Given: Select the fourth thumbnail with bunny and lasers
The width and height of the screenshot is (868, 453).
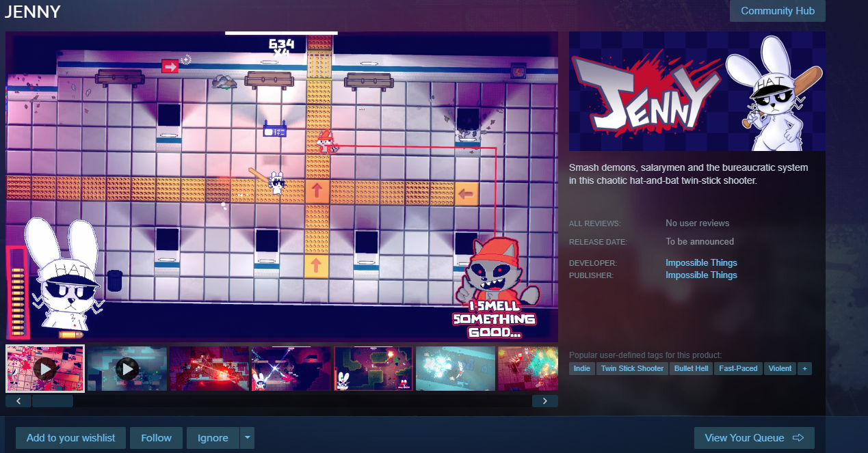Looking at the screenshot, I should 291,369.
